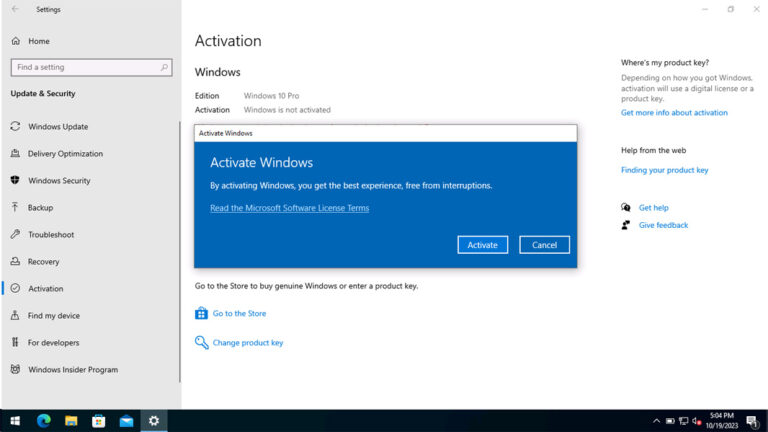Open the Backup settings page
Screen dimensions: 768x432
coord(40,208)
